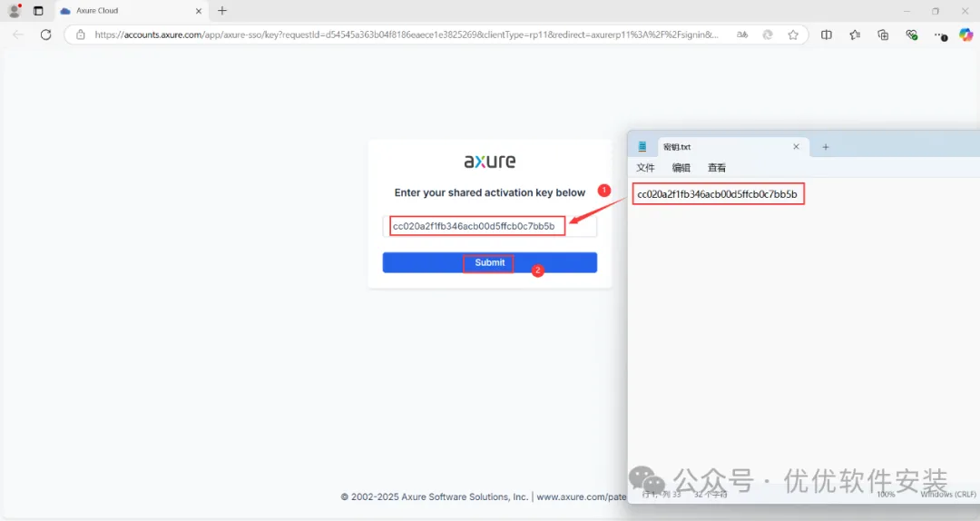This screenshot has height=521, width=980.
Task: Click the browser profile avatar icon
Action: pyautogui.click(x=14, y=11)
